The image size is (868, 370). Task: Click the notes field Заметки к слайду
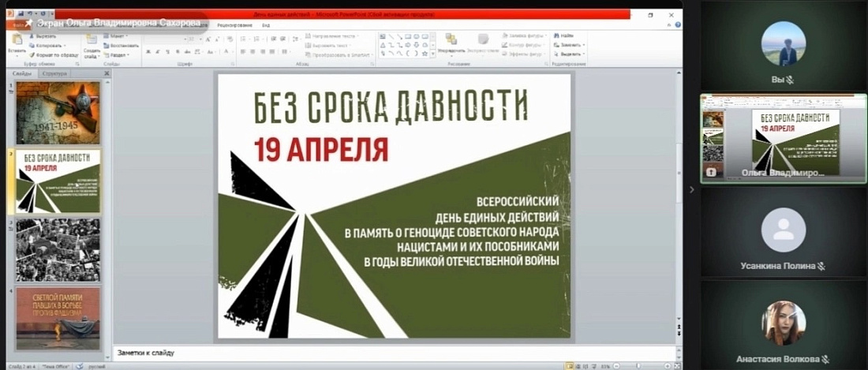point(394,353)
